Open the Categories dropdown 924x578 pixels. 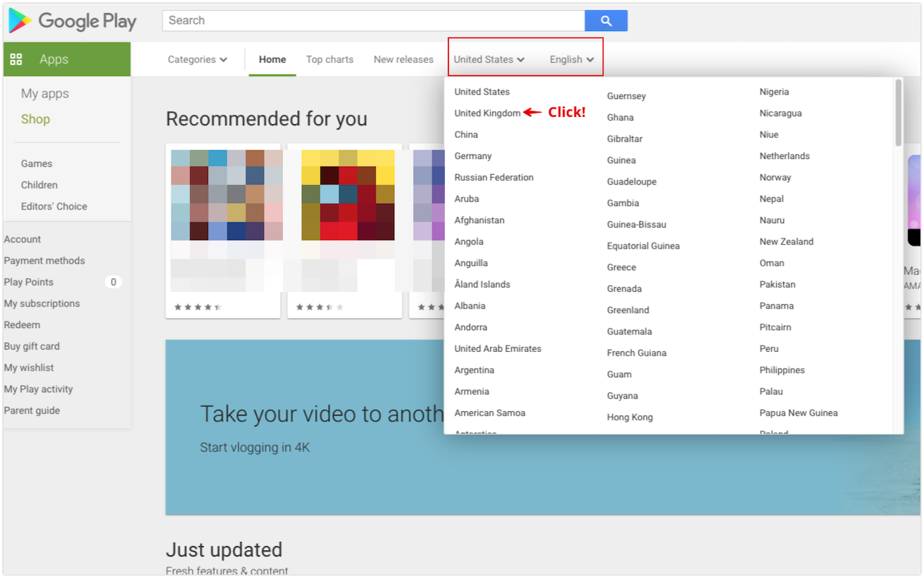tap(197, 59)
